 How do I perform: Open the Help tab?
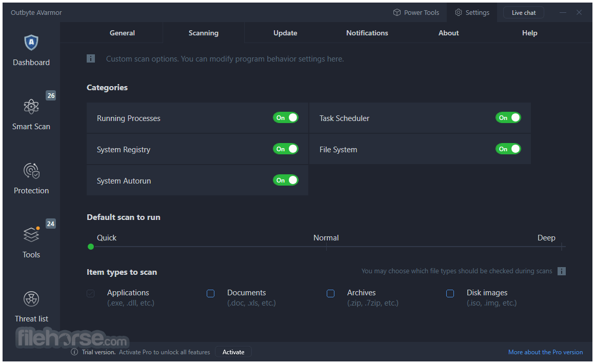(x=530, y=33)
